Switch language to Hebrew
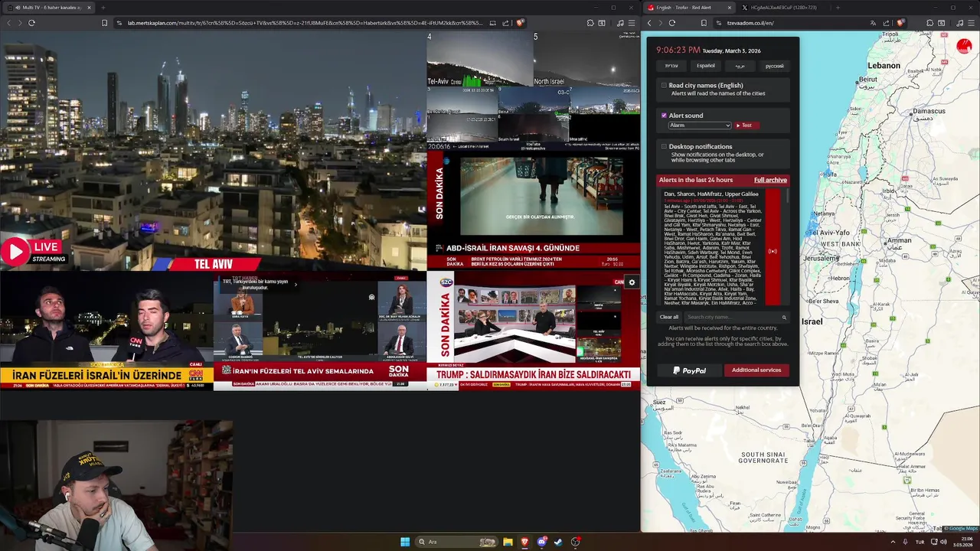 [671, 66]
